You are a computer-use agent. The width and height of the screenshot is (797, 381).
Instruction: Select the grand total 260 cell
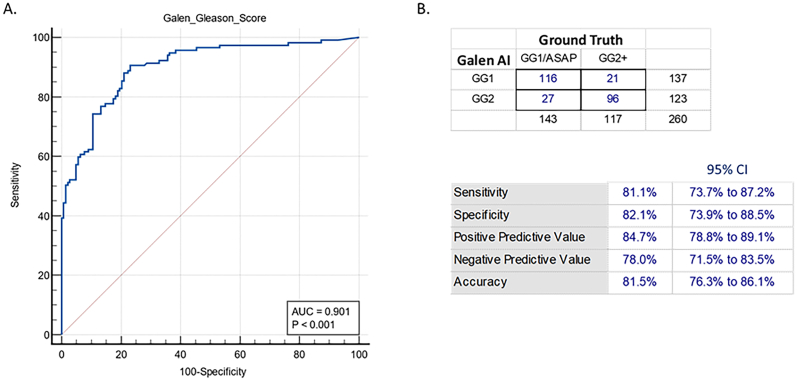coord(678,120)
